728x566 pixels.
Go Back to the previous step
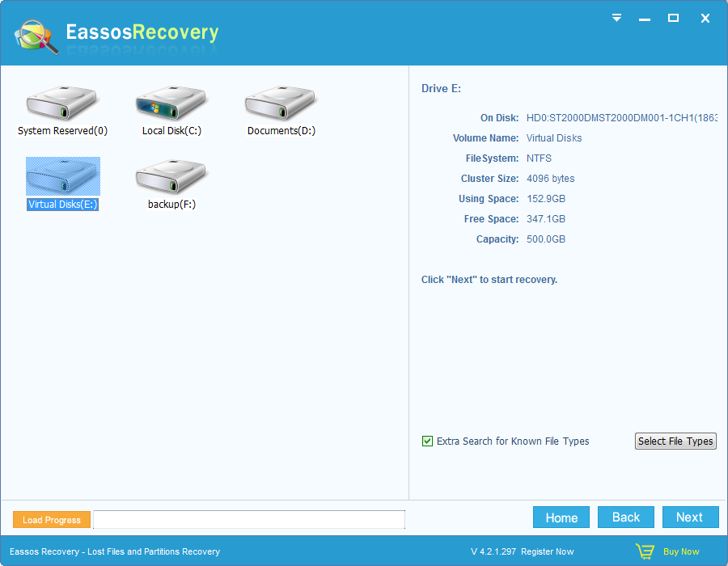[x=626, y=517]
